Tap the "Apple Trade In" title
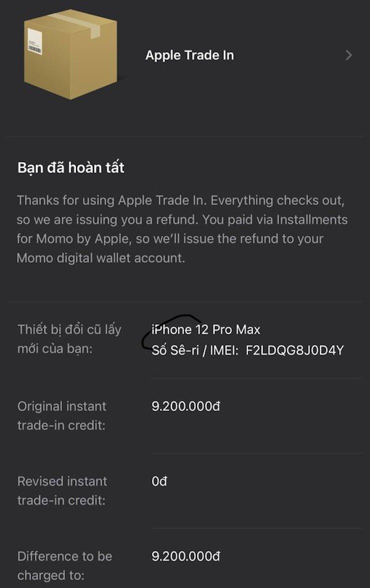 click(x=189, y=55)
